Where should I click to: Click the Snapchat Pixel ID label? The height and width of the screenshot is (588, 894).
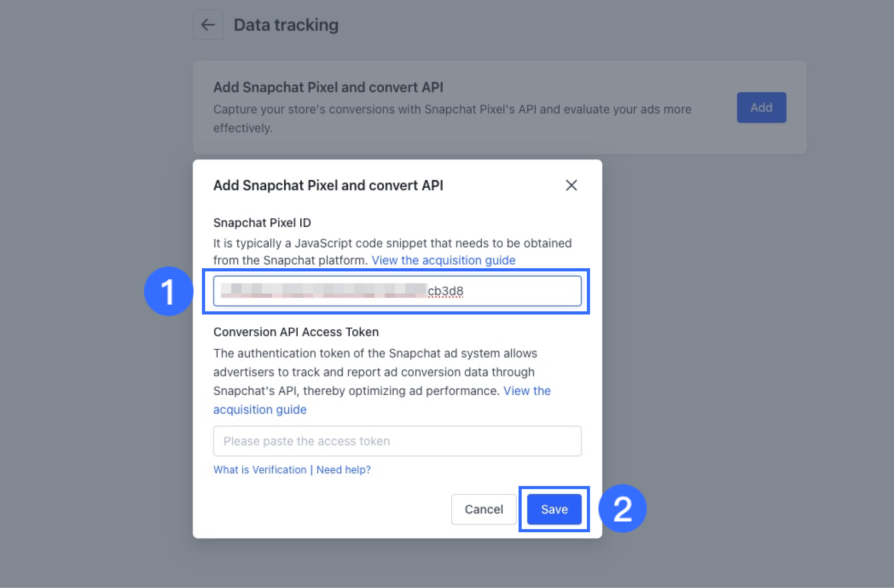pos(262,222)
